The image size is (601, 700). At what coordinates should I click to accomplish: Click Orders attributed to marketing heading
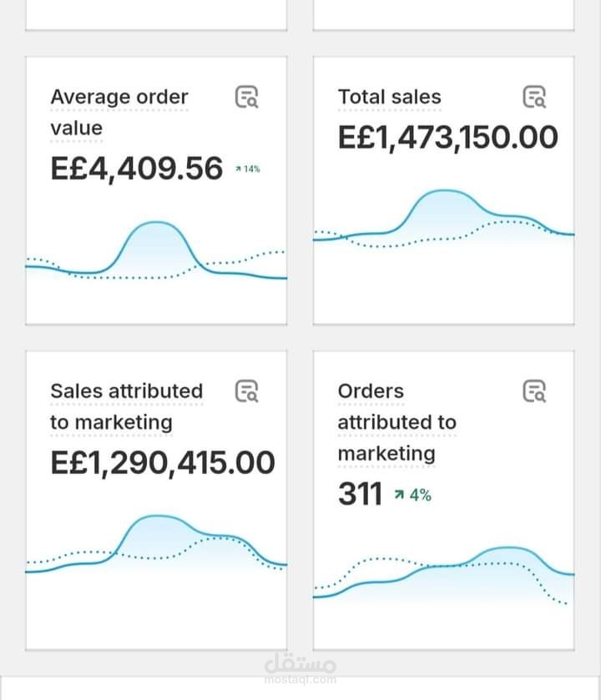397,422
